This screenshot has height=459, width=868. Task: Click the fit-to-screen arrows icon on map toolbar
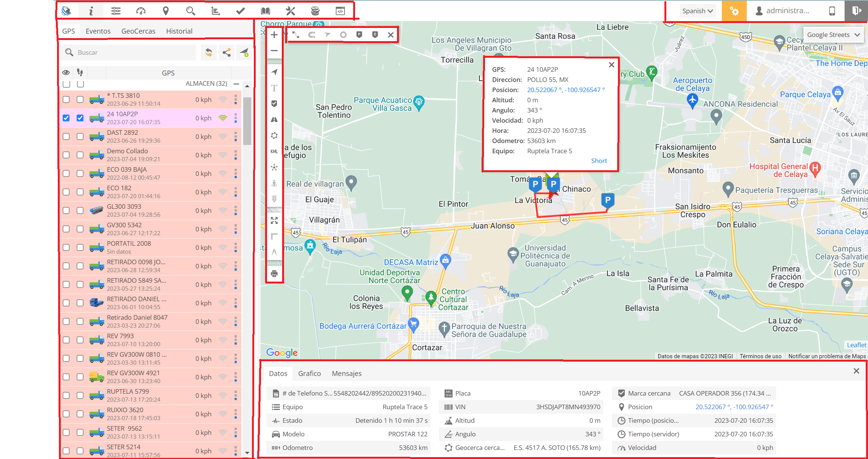pos(274,220)
